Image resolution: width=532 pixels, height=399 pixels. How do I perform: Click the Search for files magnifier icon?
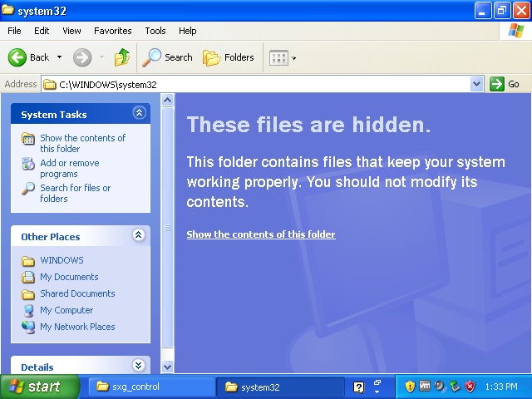tap(28, 189)
